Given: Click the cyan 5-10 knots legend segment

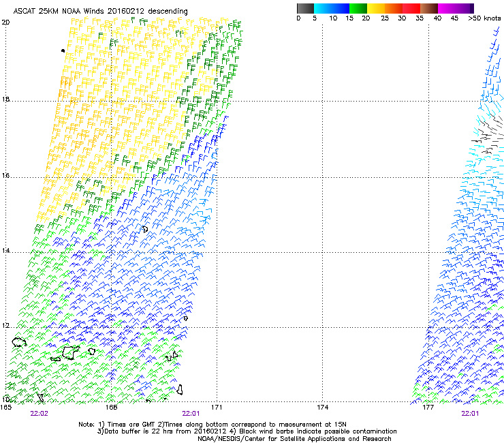Looking at the screenshot, I should (x=323, y=8).
